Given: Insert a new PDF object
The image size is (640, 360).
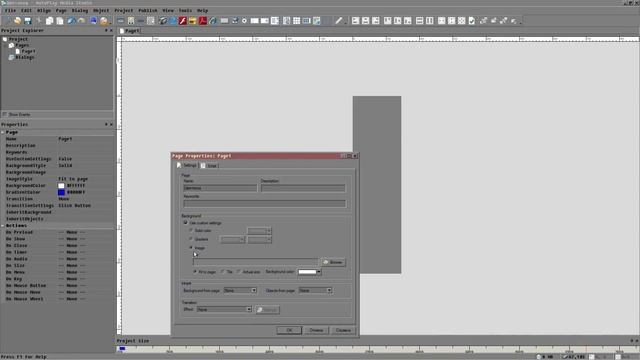Looking at the screenshot, I should pyautogui.click(x=203, y=20).
